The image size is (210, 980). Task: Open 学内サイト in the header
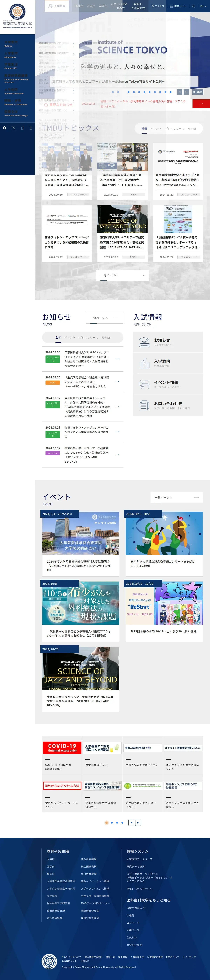point(178,6)
